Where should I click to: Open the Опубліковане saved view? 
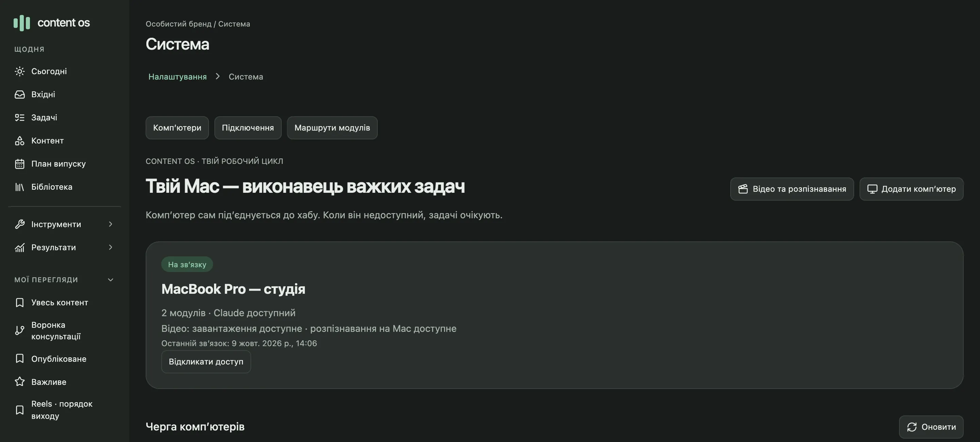(x=64, y=359)
